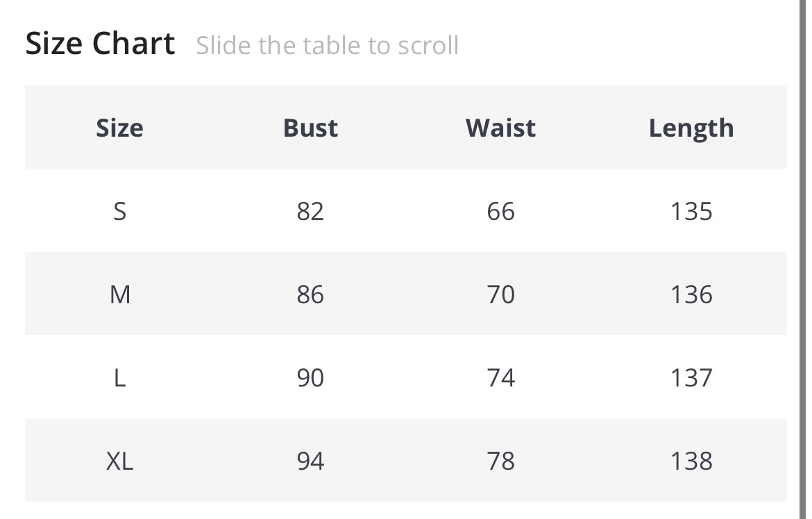The height and width of the screenshot is (519, 812).
Task: Click bust value 90 in L row
Action: point(310,377)
